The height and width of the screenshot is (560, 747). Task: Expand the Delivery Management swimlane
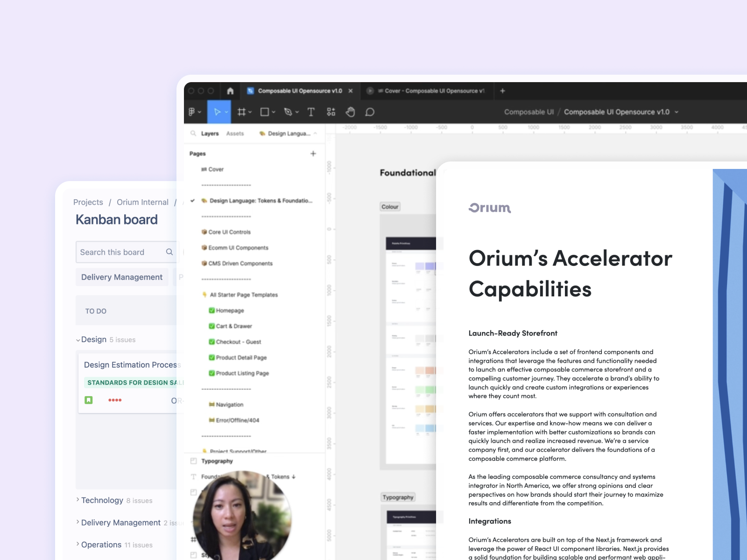pos(78,522)
